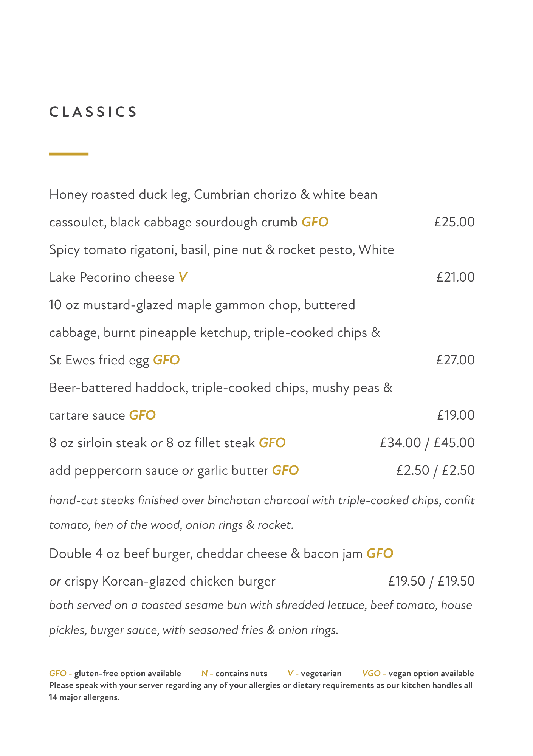Click the allergen notice at page bottom
The width and height of the screenshot is (533, 756).
261,691
